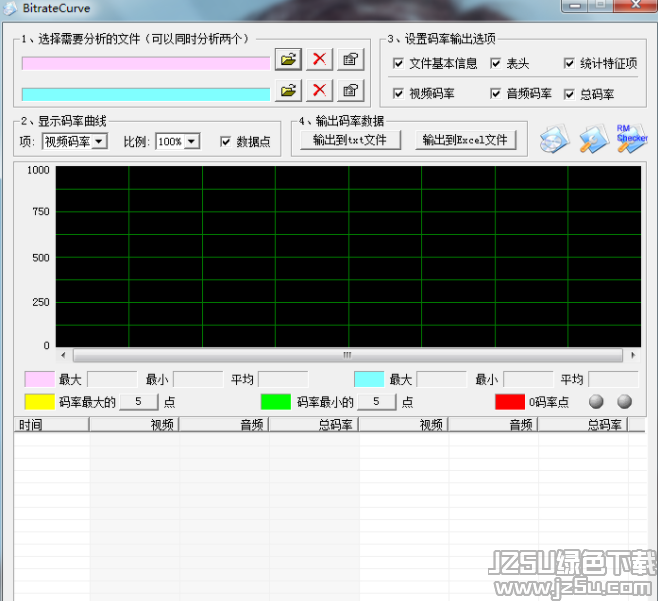Click the 码率最小的 points count field
The height and width of the screenshot is (601, 658).
coord(376,402)
